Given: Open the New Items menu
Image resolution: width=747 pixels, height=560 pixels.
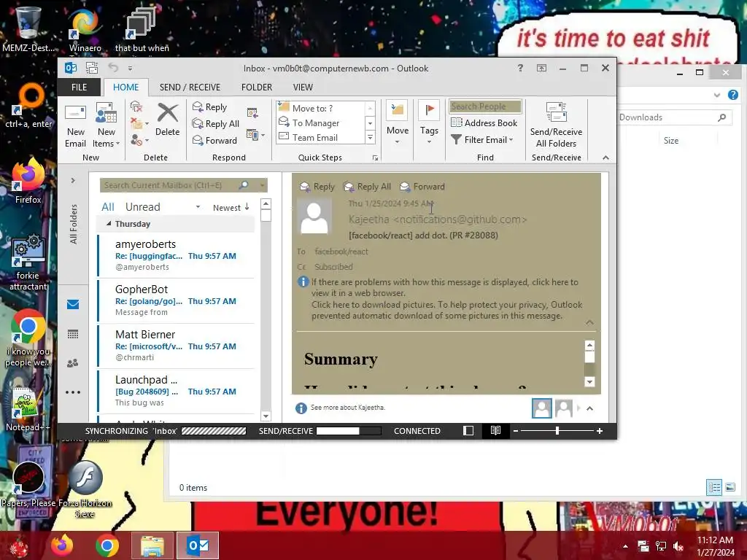Looking at the screenshot, I should 107,125.
